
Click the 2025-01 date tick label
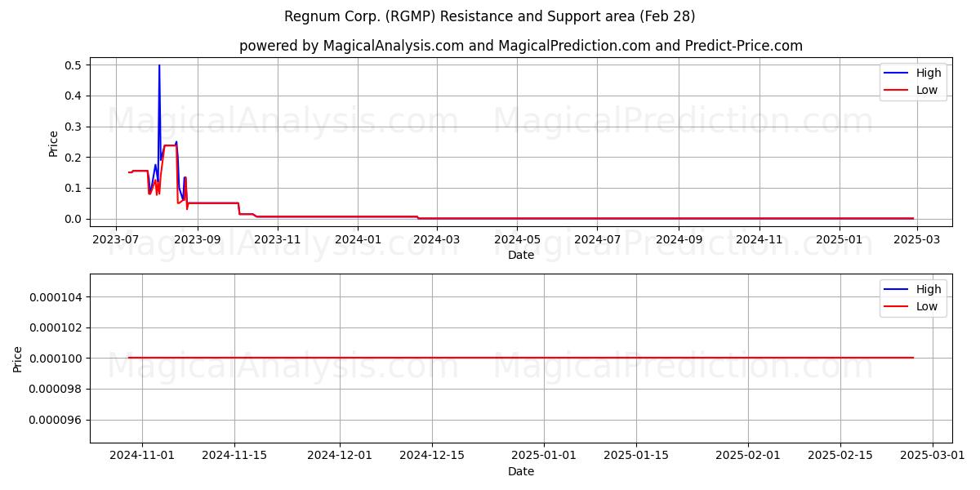(x=839, y=239)
